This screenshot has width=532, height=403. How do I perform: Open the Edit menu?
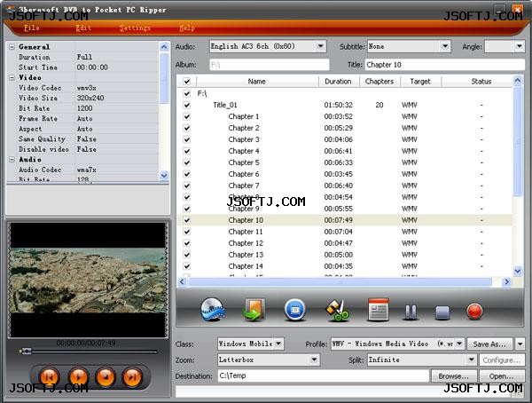(x=83, y=28)
